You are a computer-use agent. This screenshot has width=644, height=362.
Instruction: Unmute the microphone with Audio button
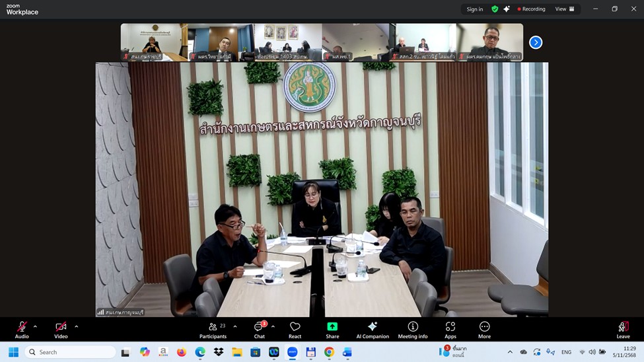coord(22,328)
